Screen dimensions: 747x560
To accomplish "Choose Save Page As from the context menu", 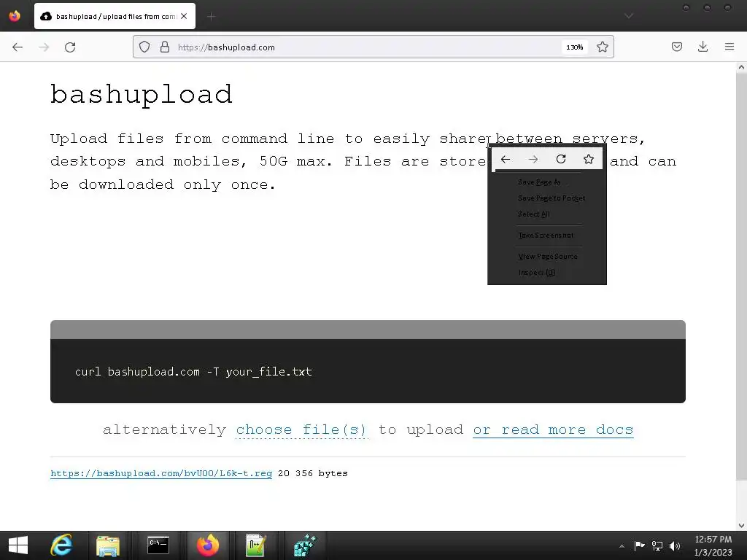I will point(547,182).
